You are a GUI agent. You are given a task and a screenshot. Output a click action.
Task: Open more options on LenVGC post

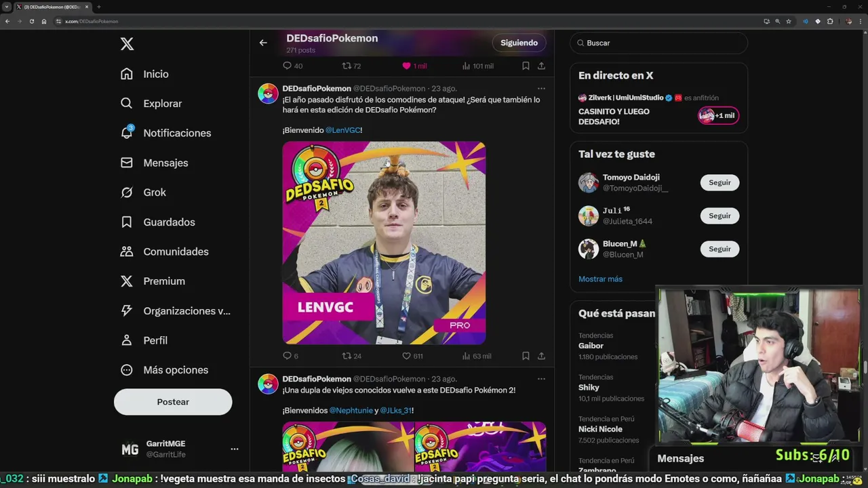[541, 88]
